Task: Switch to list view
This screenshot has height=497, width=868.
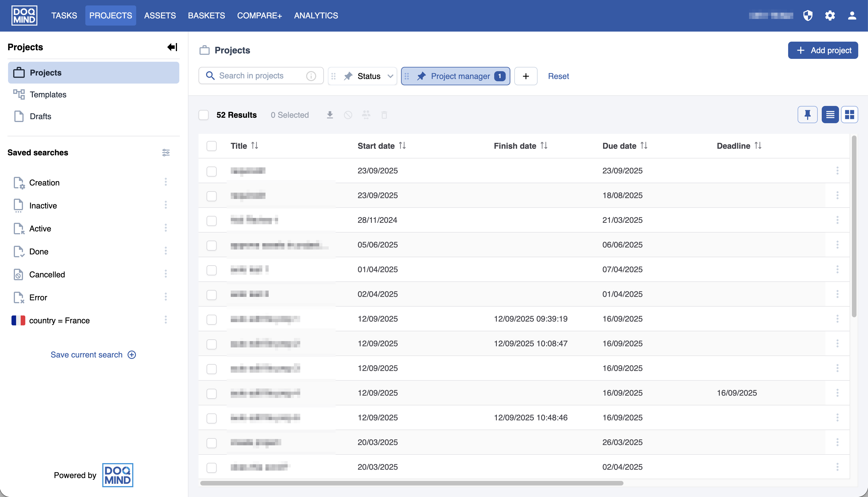Action: coord(830,114)
